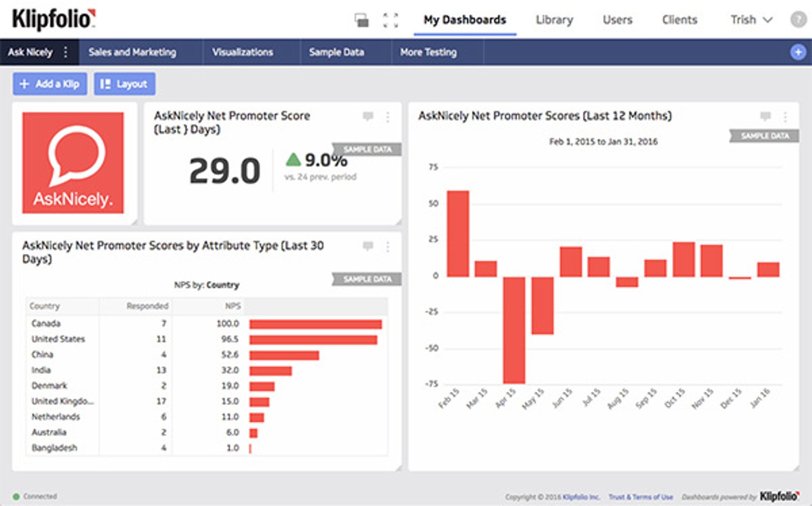Click the Canada 100.0 NPS bar
The height and width of the screenshot is (506, 812).
coord(316,324)
